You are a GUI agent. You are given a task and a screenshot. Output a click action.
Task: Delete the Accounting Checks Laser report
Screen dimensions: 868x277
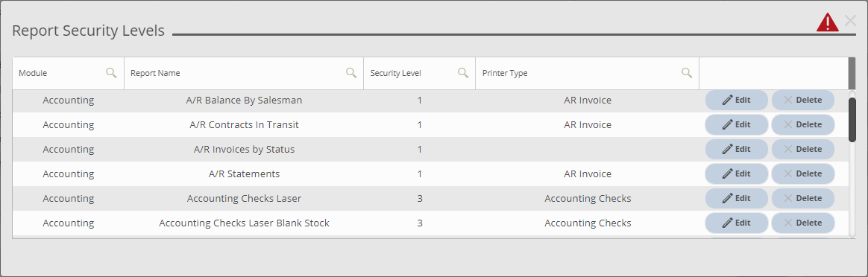tap(802, 198)
